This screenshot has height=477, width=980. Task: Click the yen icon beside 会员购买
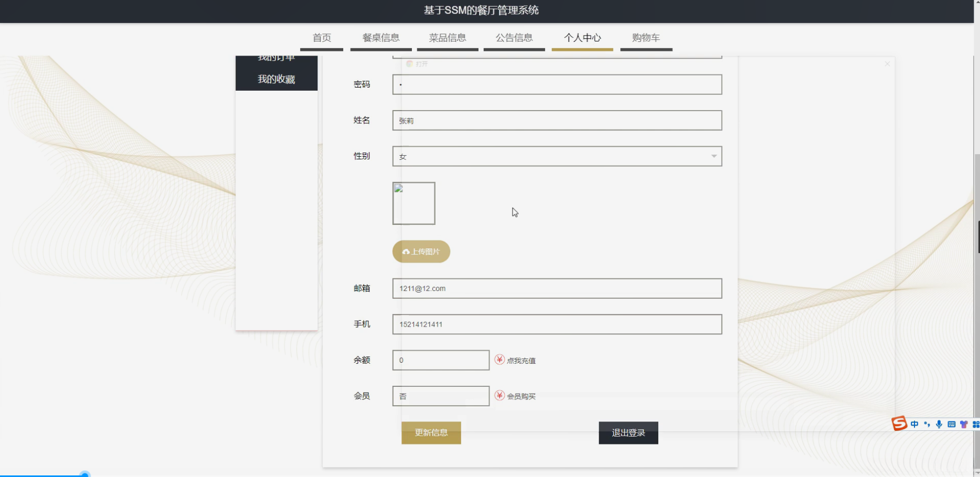coord(499,396)
